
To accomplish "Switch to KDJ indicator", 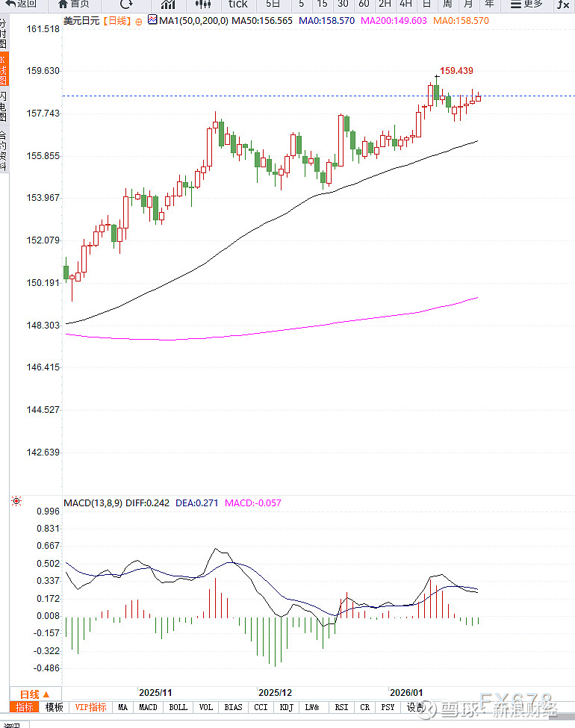I will [x=286, y=707].
